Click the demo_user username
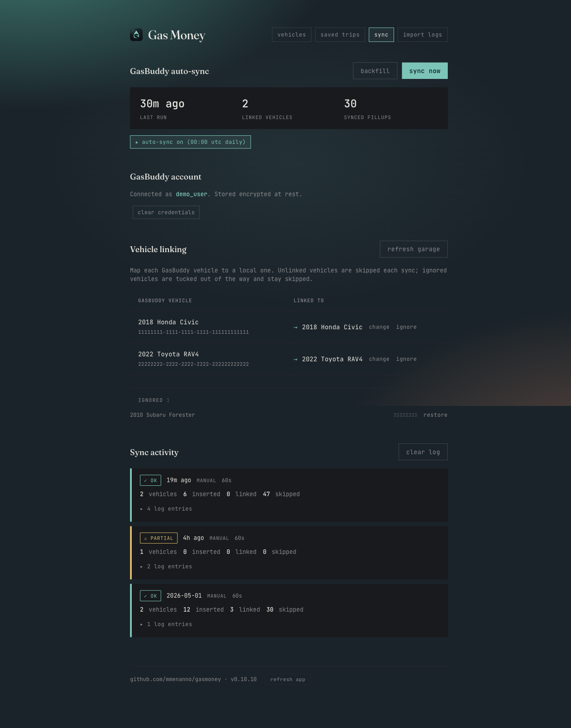This screenshot has width=571, height=728. pyautogui.click(x=191, y=194)
